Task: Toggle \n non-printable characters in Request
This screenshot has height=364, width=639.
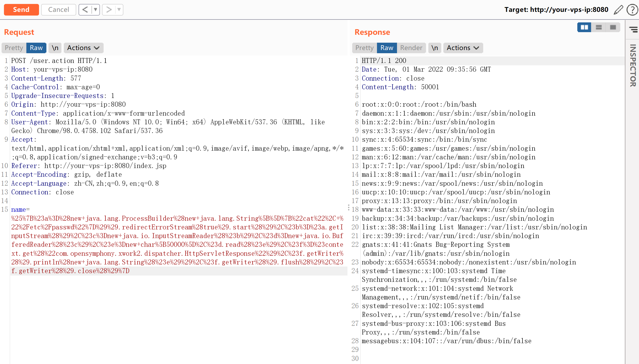Action: [x=55, y=48]
